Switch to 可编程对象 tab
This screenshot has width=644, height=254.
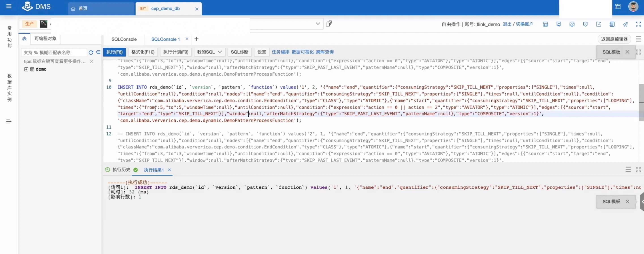click(x=45, y=38)
